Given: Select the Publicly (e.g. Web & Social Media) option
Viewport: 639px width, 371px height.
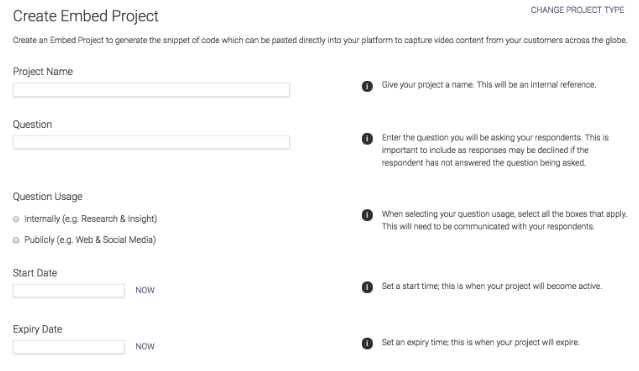Looking at the screenshot, I should click(x=16, y=240).
